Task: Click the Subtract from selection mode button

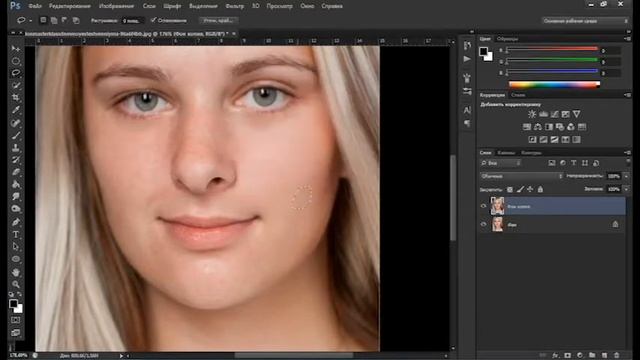Action: 64,20
